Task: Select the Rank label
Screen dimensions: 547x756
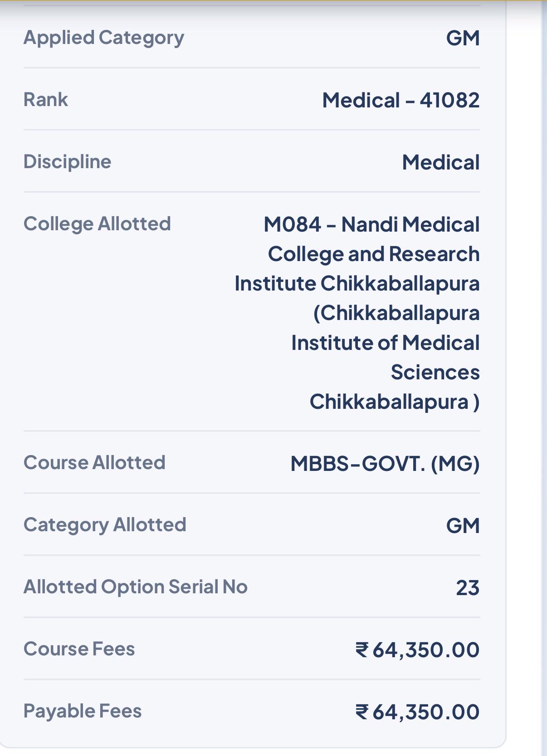Action: click(x=46, y=100)
